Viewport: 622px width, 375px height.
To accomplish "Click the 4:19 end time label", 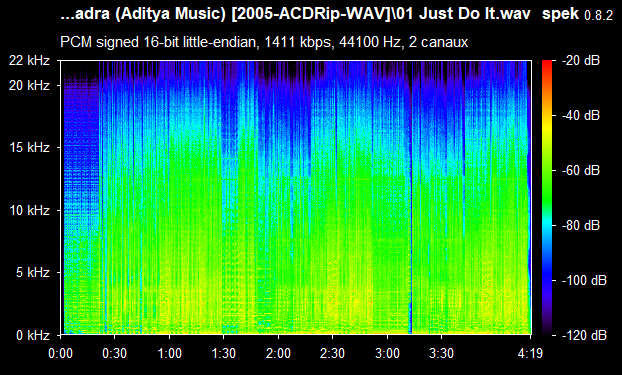I will (530, 353).
